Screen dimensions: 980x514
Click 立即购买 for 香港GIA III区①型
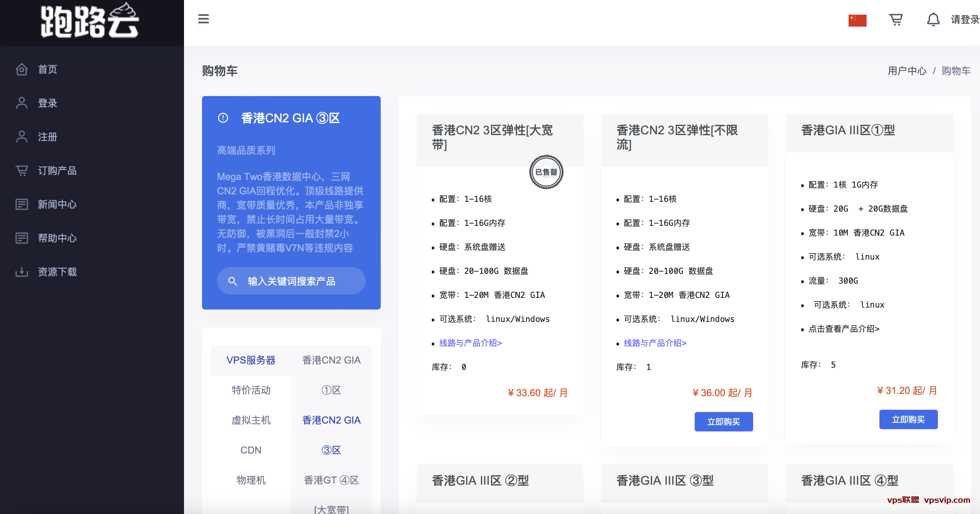click(x=908, y=419)
